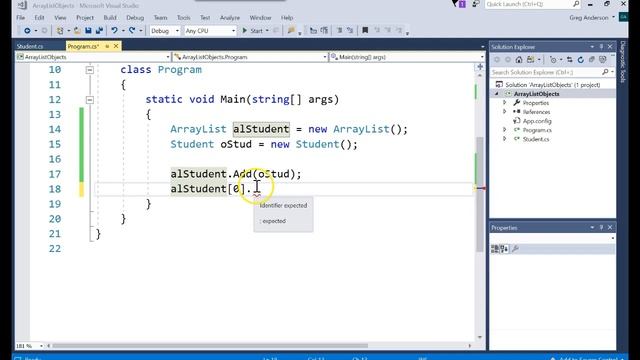Open the Diagnostic Tools side tab

click(x=622, y=62)
